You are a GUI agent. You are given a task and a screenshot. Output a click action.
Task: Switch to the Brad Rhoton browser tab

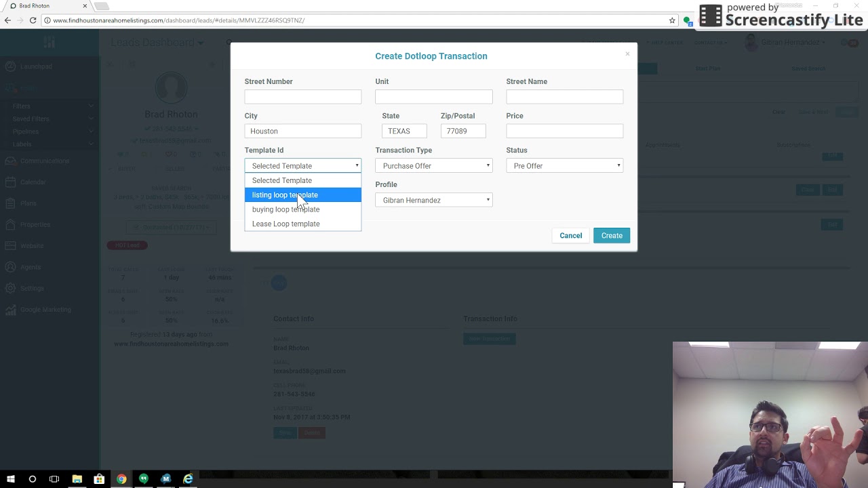point(47,6)
